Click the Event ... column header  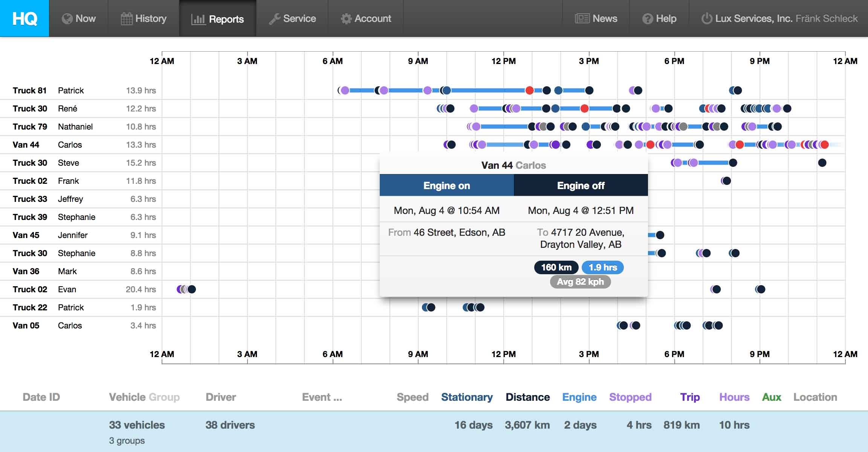[322, 397]
